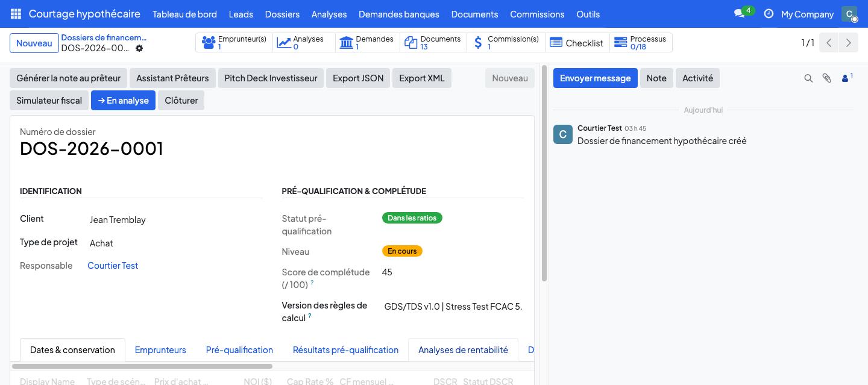Open the Processus 0/18 stat button
This screenshot has width=868, height=385.
pyautogui.click(x=640, y=43)
